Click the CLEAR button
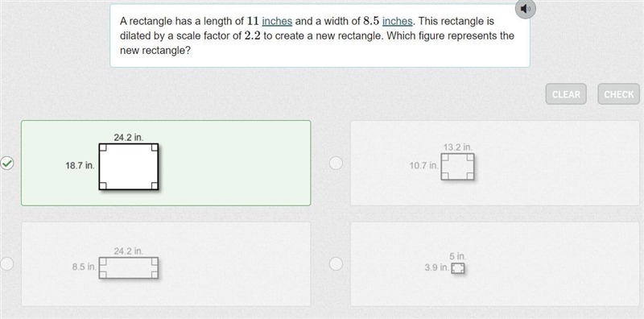 566,94
